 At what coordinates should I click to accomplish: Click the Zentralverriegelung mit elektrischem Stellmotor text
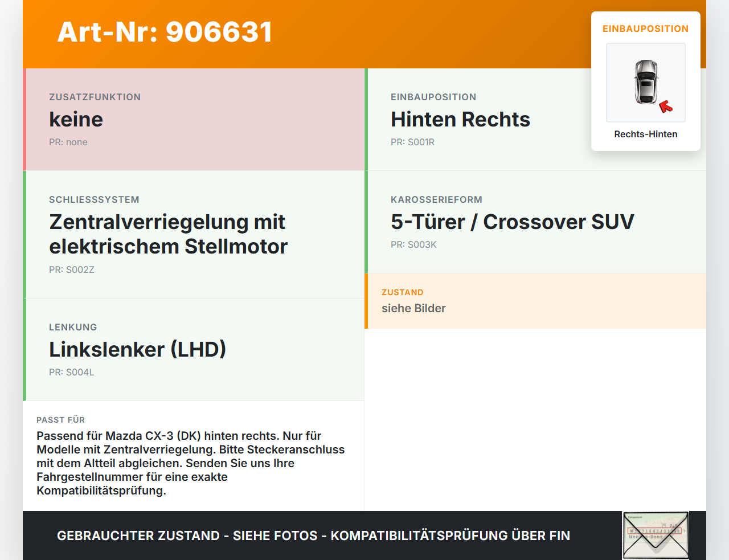[169, 234]
